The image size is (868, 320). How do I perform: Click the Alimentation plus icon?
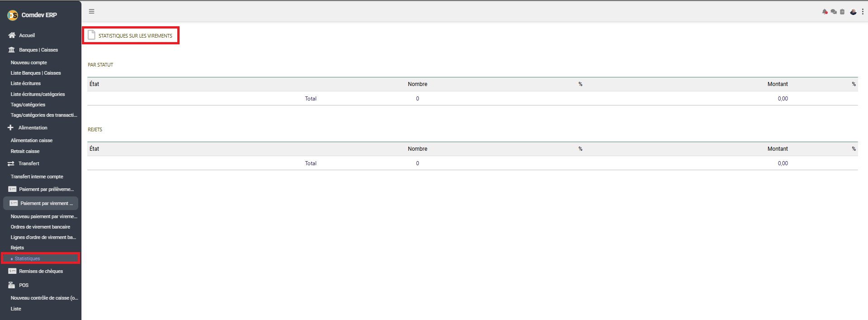[10, 128]
